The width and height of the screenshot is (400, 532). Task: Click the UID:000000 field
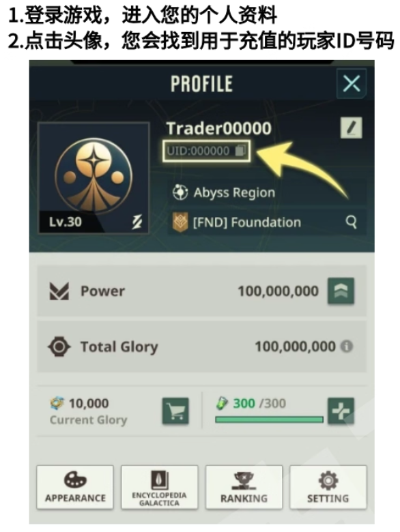206,151
